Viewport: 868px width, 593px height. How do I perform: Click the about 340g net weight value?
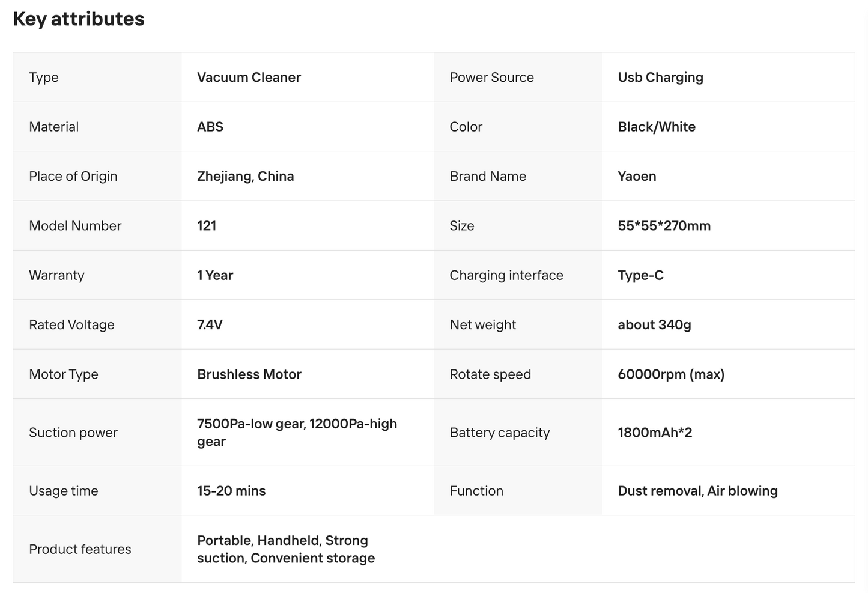point(654,325)
